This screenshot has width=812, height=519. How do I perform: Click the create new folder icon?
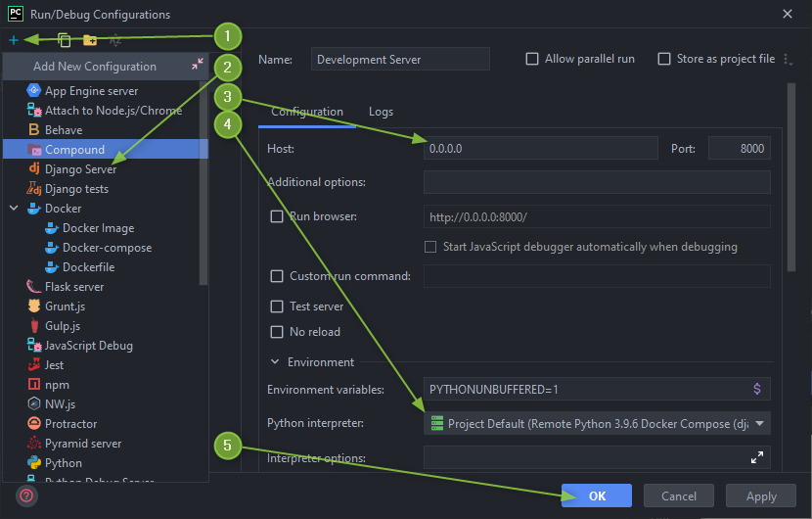point(90,40)
